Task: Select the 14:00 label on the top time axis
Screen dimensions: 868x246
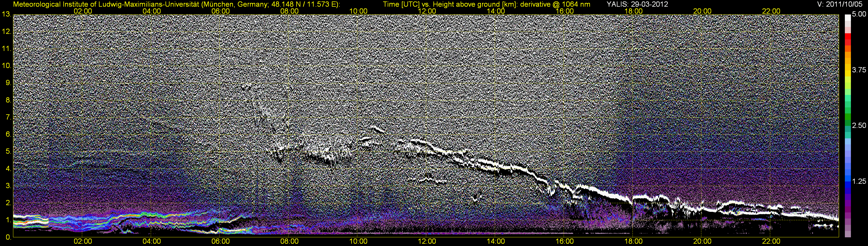Action: pos(496,11)
